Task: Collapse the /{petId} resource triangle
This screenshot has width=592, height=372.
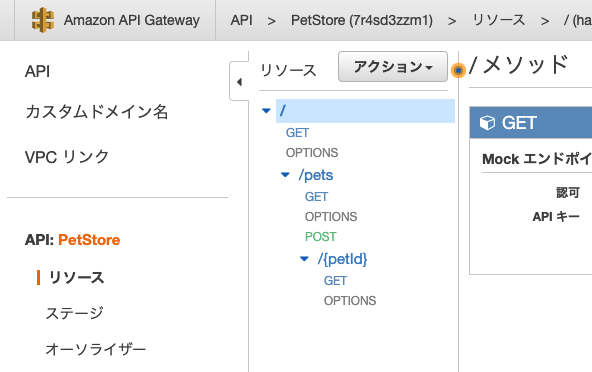Action: click(304, 259)
